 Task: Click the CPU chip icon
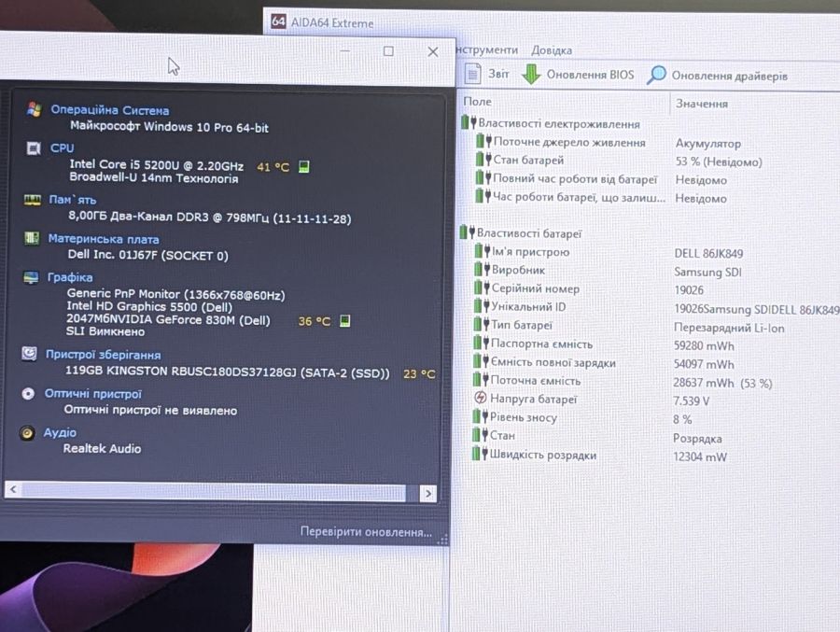34,147
